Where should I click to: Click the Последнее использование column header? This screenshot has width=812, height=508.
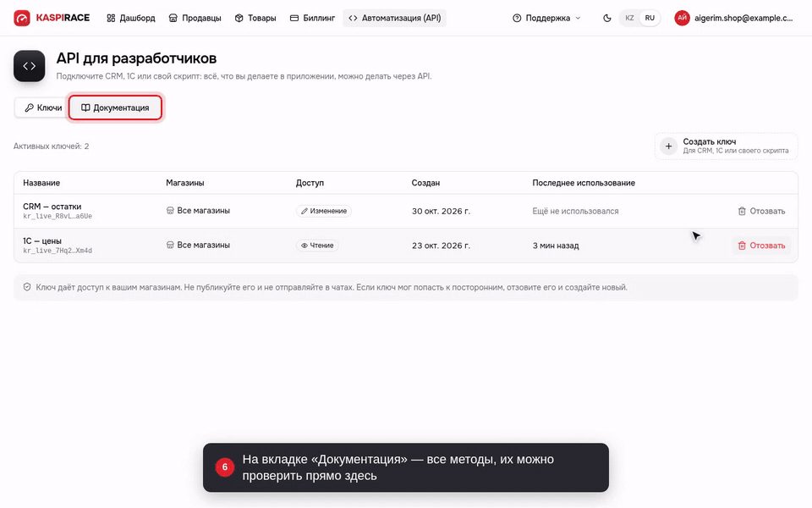[584, 183]
